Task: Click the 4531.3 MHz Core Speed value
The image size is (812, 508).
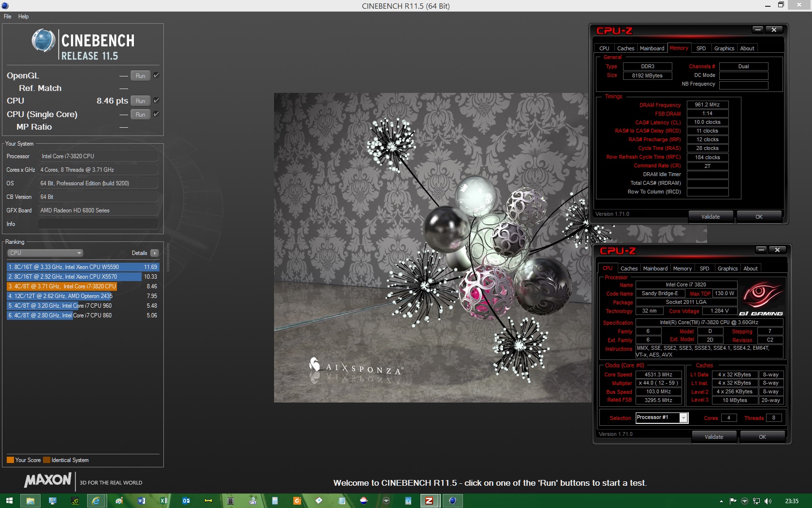Action: tap(658, 374)
